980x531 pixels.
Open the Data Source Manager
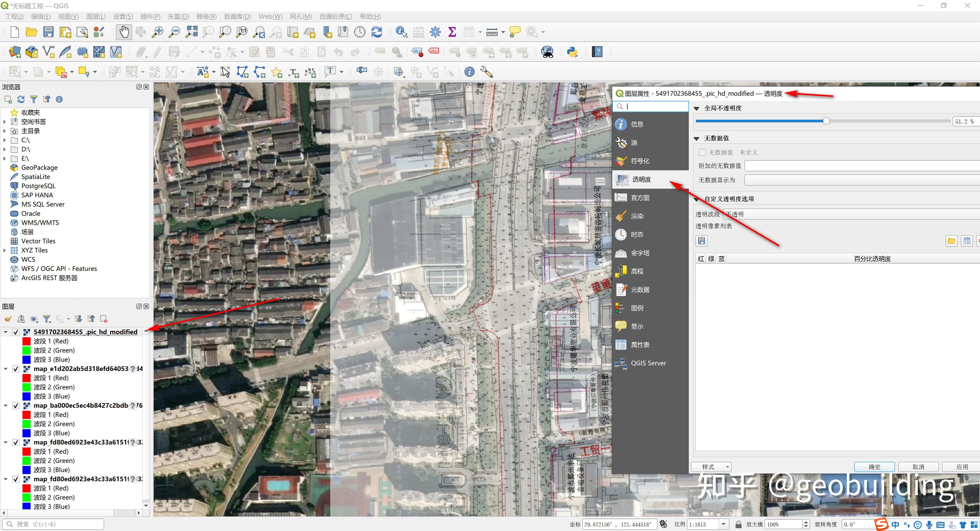(x=15, y=51)
